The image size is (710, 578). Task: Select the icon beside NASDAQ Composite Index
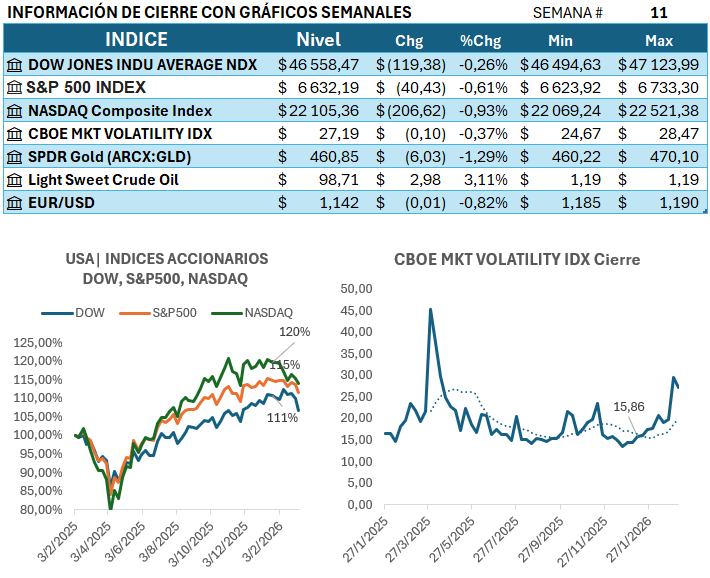pyautogui.click(x=14, y=110)
